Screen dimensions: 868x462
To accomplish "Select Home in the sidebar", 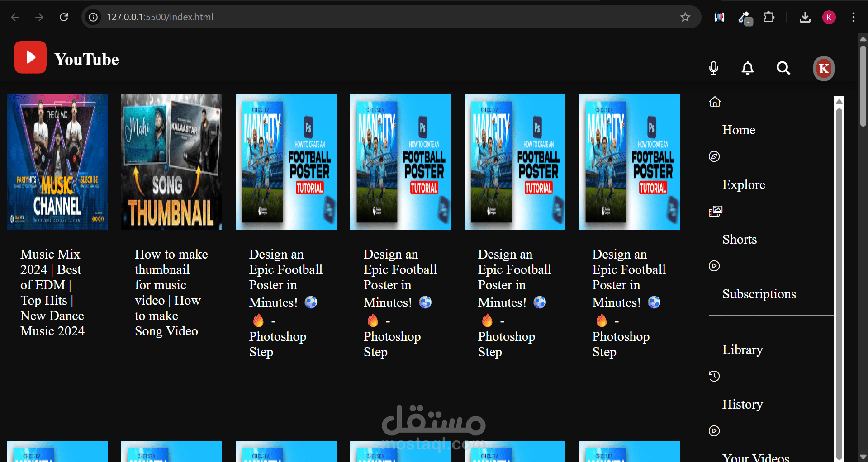I will tap(739, 130).
